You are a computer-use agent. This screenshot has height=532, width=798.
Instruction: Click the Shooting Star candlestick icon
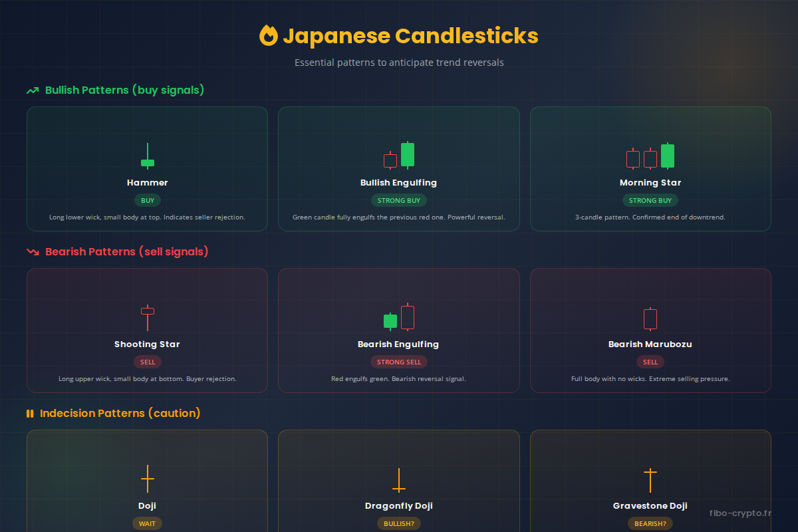click(x=147, y=317)
